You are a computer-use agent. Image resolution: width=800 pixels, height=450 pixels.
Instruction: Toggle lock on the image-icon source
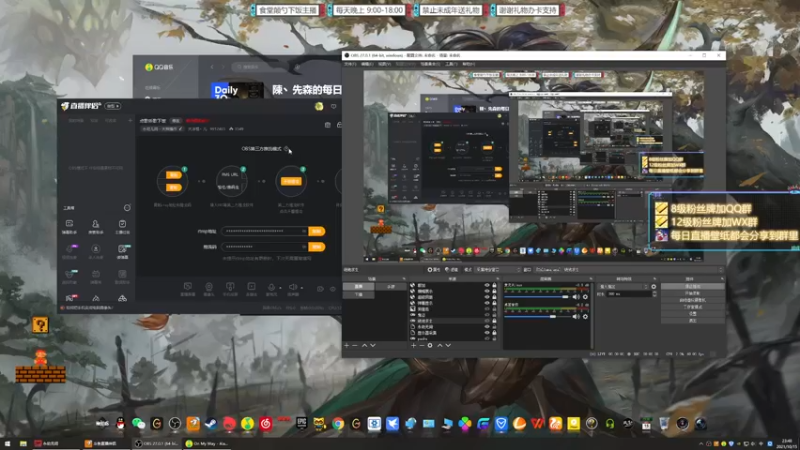[494, 309]
